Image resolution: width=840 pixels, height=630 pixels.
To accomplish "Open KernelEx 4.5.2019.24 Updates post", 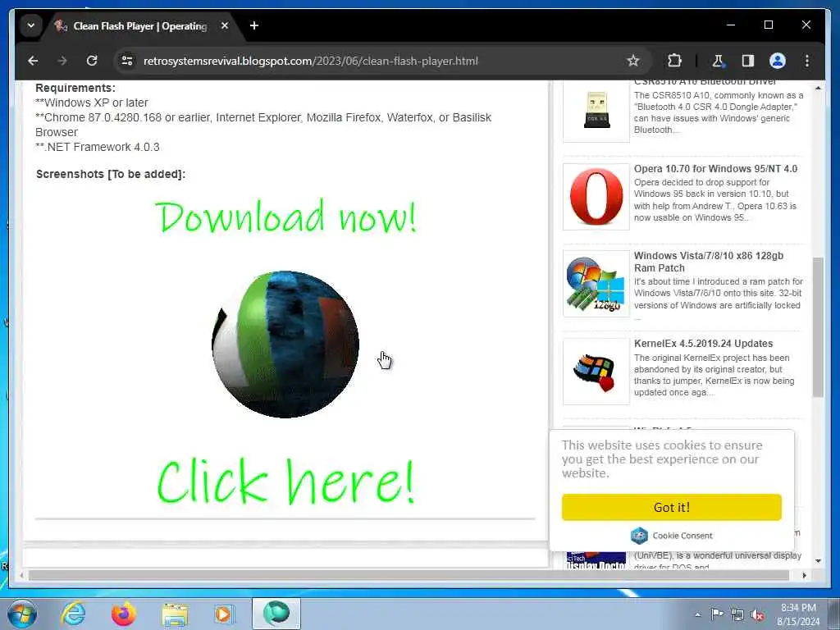I will (x=703, y=344).
